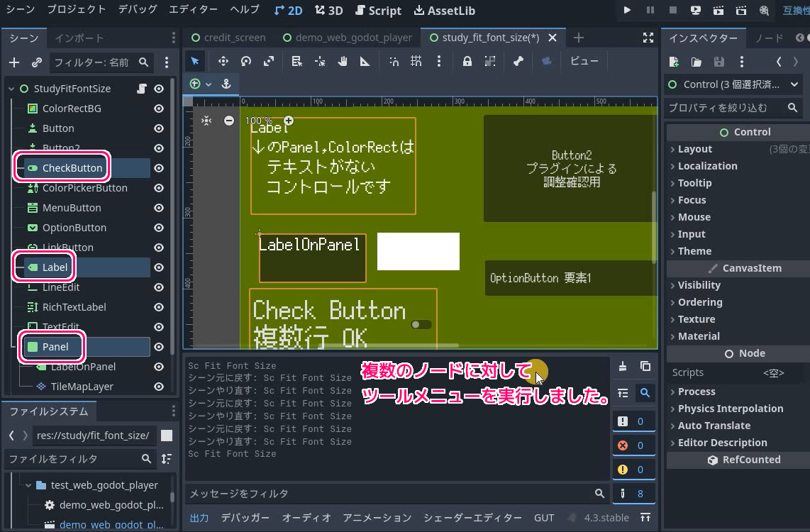The width and height of the screenshot is (810, 532).
Task: Toggle distraction-free mode icon
Action: click(x=648, y=38)
